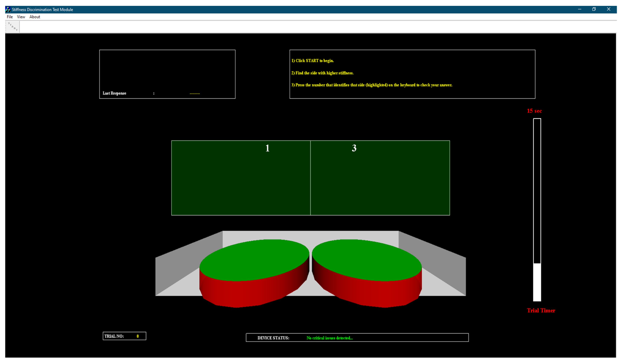Click the DEVICE STATUS message bar
The width and height of the screenshot is (621, 364).
pyautogui.click(x=357, y=338)
